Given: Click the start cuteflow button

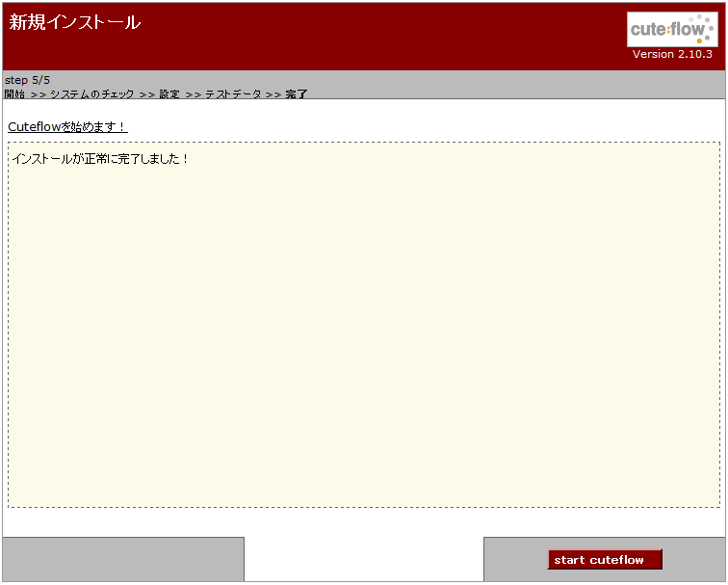Looking at the screenshot, I should click(x=605, y=559).
